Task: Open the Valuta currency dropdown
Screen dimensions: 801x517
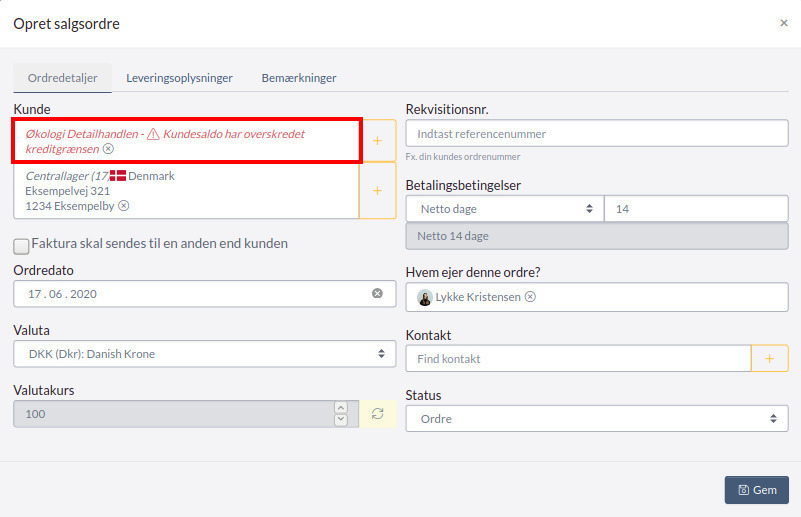Action: point(204,354)
